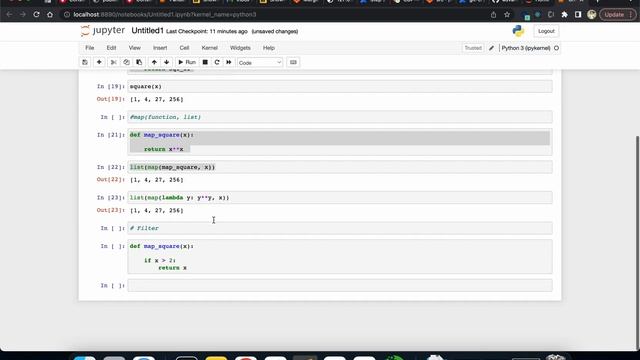The width and height of the screenshot is (640, 360).
Task: Click the empty last code cell
Action: pyautogui.click(x=340, y=286)
